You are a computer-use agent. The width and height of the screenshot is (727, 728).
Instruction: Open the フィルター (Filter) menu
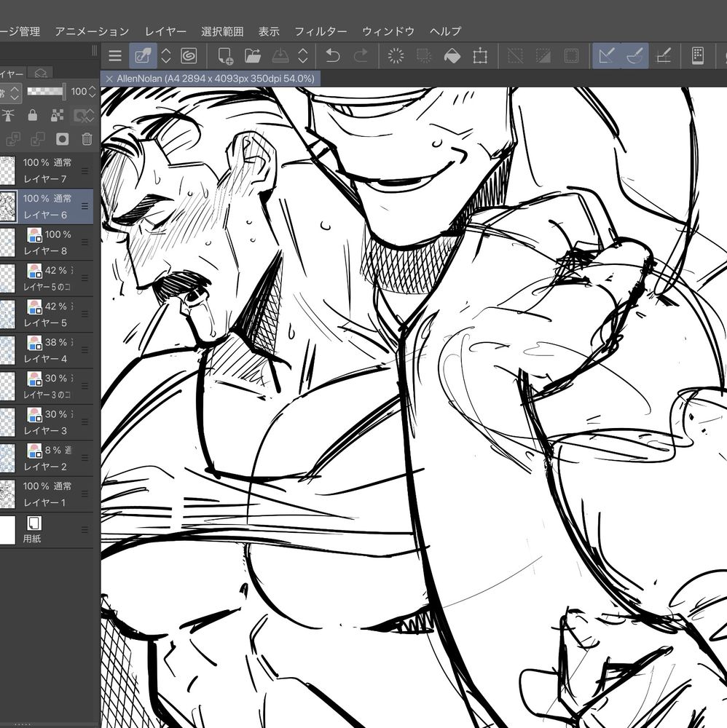coord(321,31)
